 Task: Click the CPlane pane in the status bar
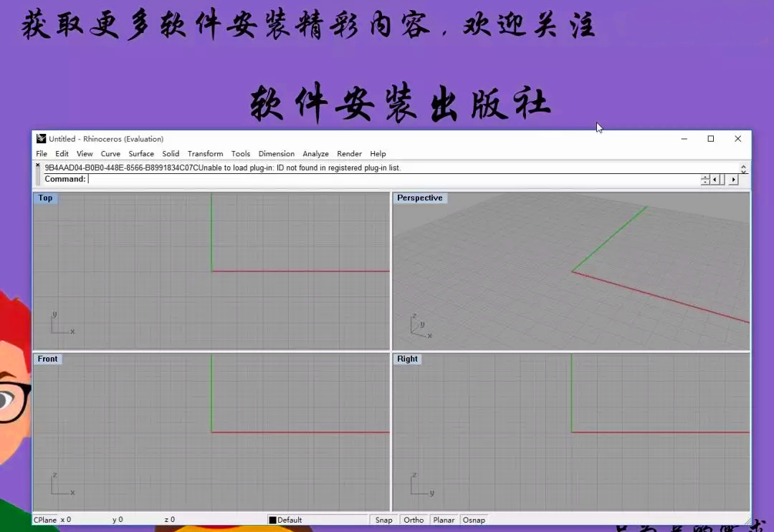(x=44, y=520)
